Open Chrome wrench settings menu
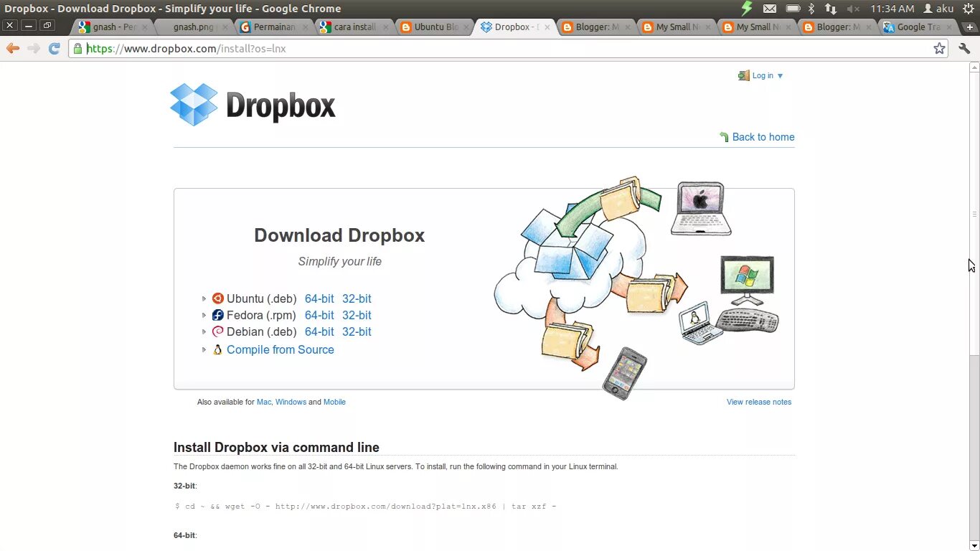Screen dimensions: 980x551 (964, 48)
